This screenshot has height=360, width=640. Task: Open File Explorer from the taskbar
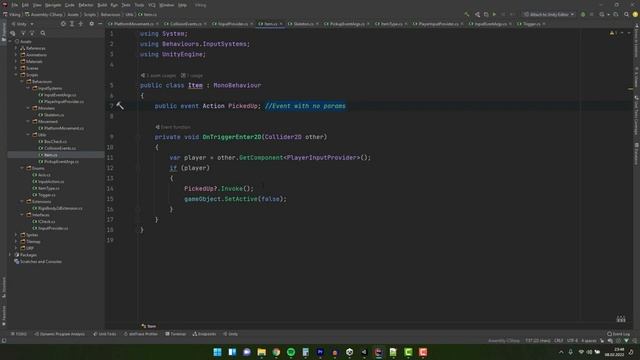pos(262,352)
